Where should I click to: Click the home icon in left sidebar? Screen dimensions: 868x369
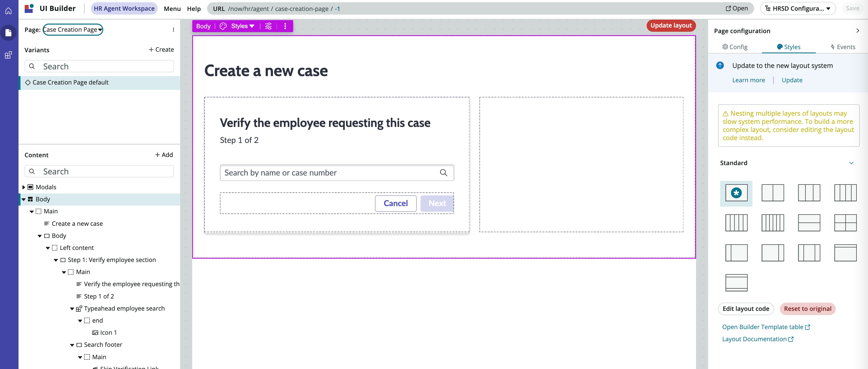(x=8, y=11)
